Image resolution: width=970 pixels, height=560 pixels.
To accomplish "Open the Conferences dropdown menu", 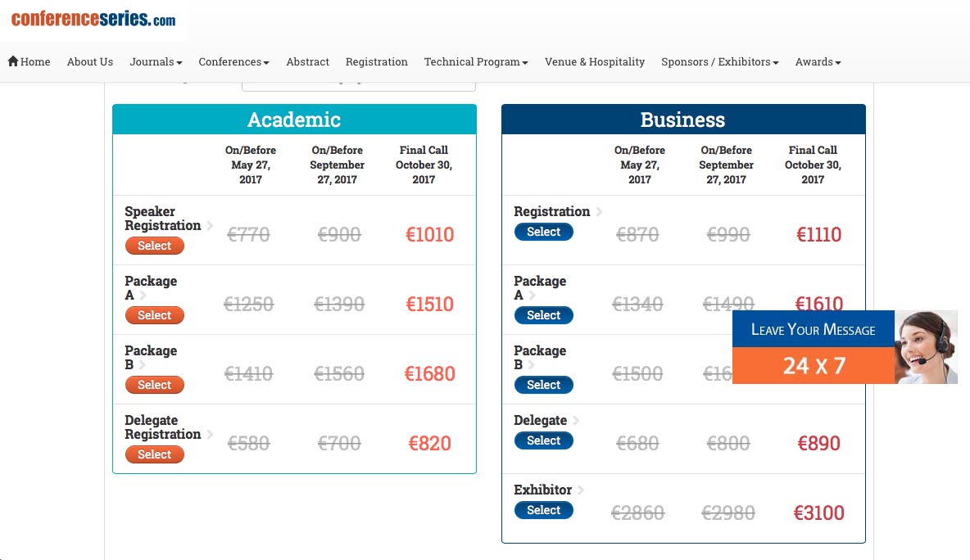I will click(x=233, y=61).
